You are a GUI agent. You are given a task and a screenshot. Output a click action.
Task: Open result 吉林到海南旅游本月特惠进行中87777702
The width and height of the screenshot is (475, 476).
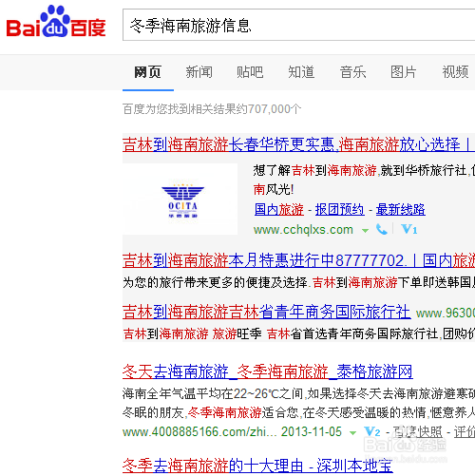coord(298,260)
